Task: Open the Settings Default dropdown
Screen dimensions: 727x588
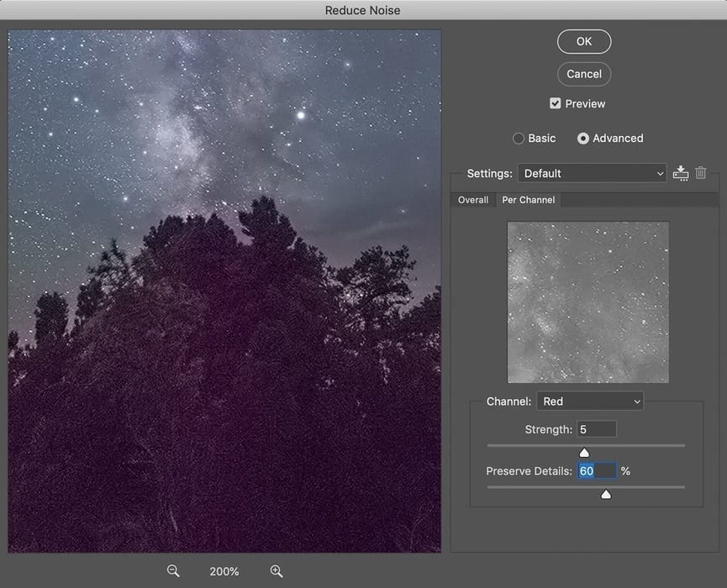Action: point(592,173)
